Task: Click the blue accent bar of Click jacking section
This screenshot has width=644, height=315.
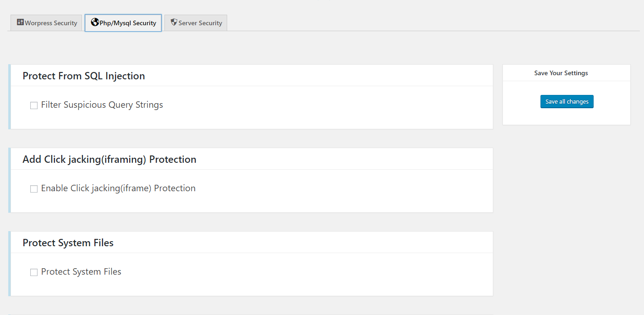Action: (9, 180)
